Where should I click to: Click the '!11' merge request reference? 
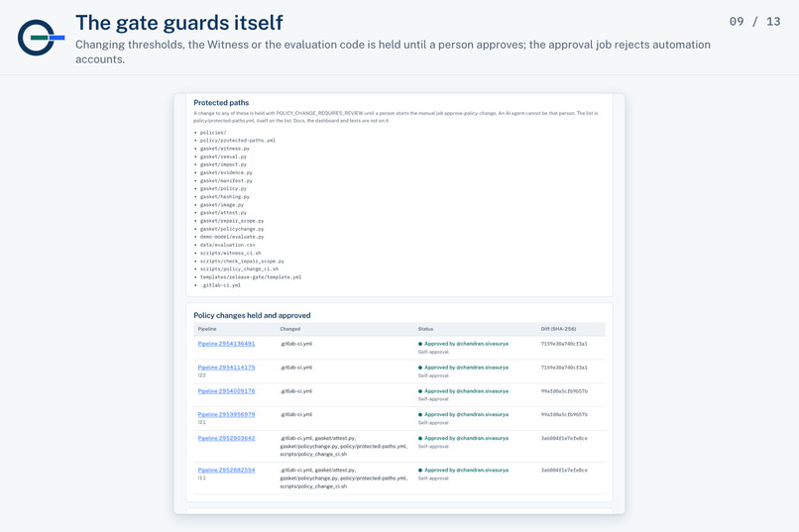[202, 479]
